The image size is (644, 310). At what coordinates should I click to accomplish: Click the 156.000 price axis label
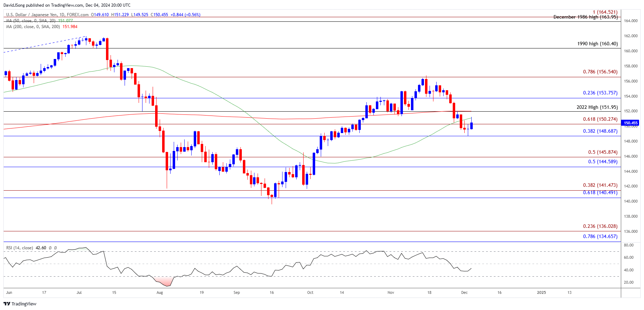click(x=631, y=81)
